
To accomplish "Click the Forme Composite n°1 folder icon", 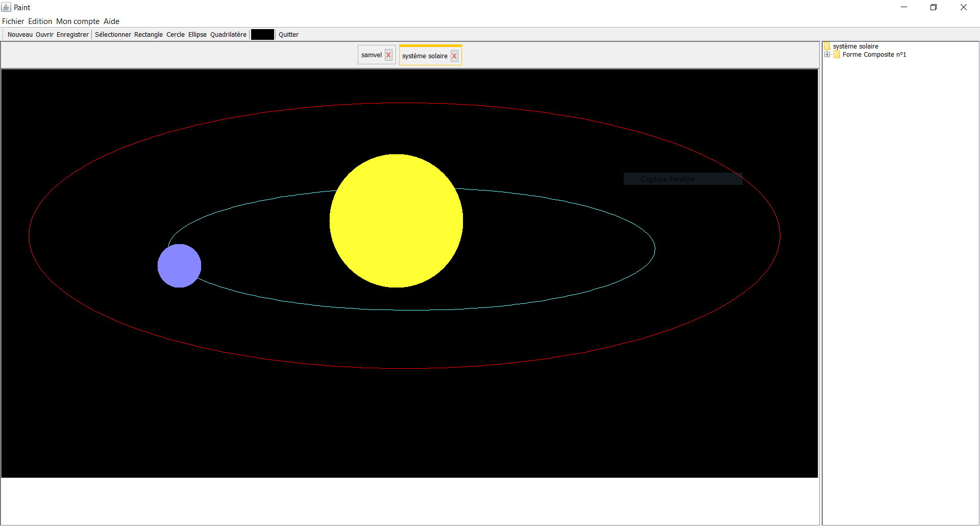I will [837, 55].
